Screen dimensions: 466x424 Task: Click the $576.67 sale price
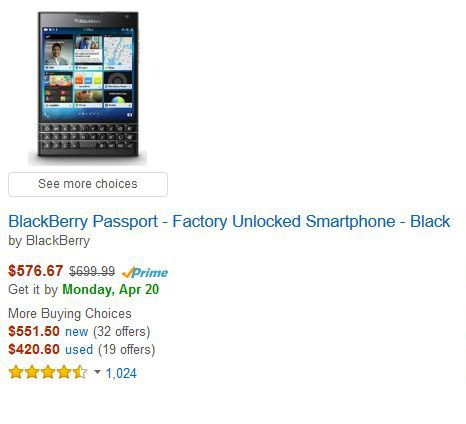coord(36,271)
